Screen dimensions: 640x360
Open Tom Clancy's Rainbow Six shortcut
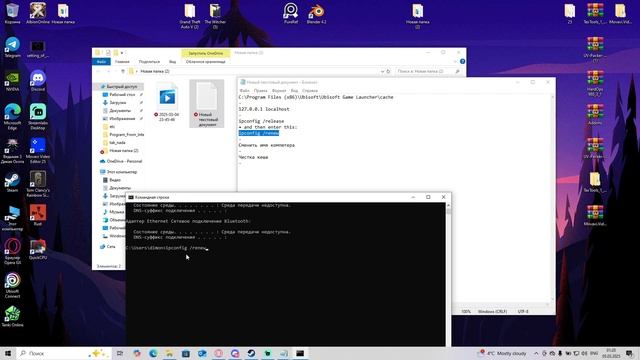(x=38, y=184)
